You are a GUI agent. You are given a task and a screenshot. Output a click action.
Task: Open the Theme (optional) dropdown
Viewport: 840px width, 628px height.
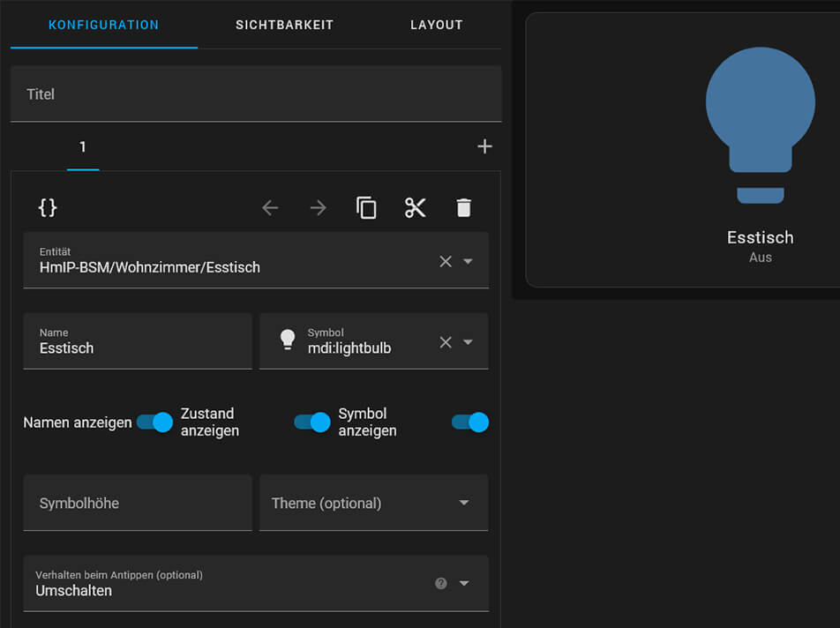(463, 503)
